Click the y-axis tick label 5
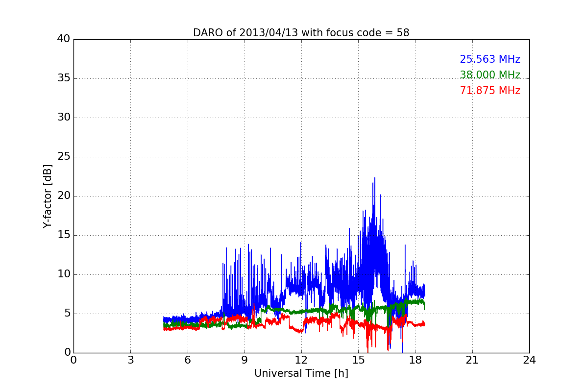The height and width of the screenshot is (392, 588). [x=67, y=314]
